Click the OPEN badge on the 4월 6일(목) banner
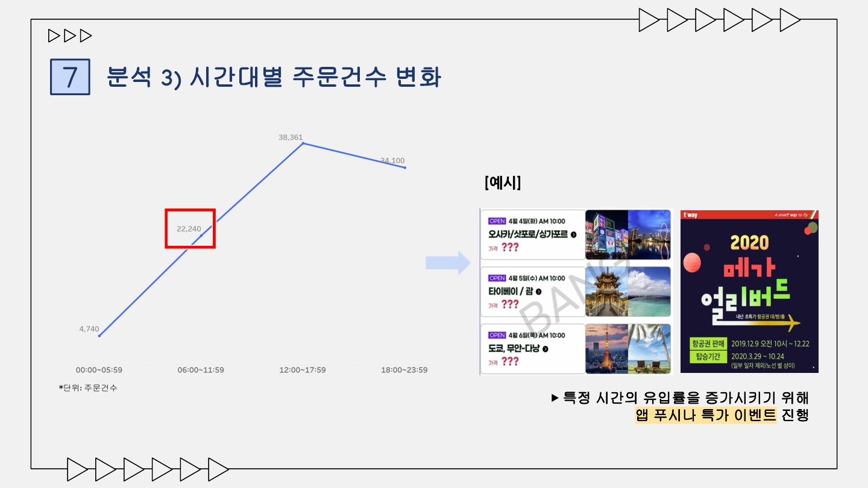The image size is (868, 488). [x=497, y=335]
